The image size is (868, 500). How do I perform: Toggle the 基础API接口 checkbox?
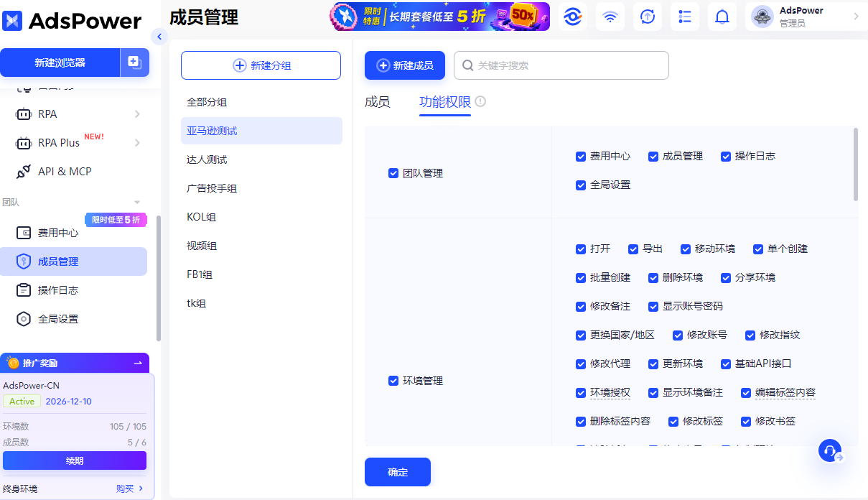click(x=726, y=364)
